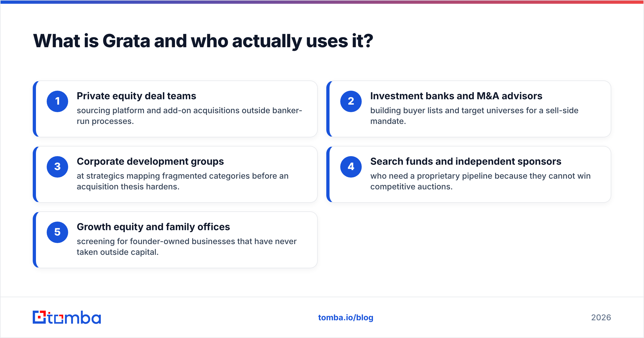Click "Corporate development groups" card title
Image resolution: width=644 pixels, height=338 pixels.
pyautogui.click(x=150, y=161)
